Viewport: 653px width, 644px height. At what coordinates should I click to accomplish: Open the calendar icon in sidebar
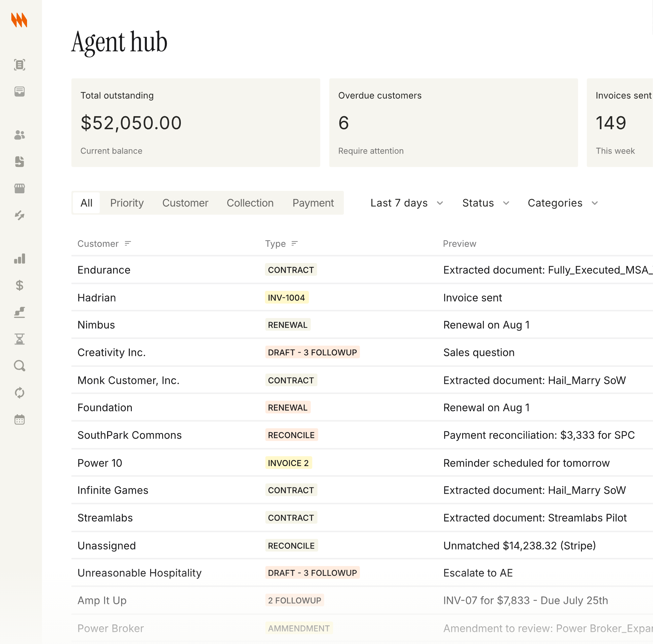coord(20,420)
